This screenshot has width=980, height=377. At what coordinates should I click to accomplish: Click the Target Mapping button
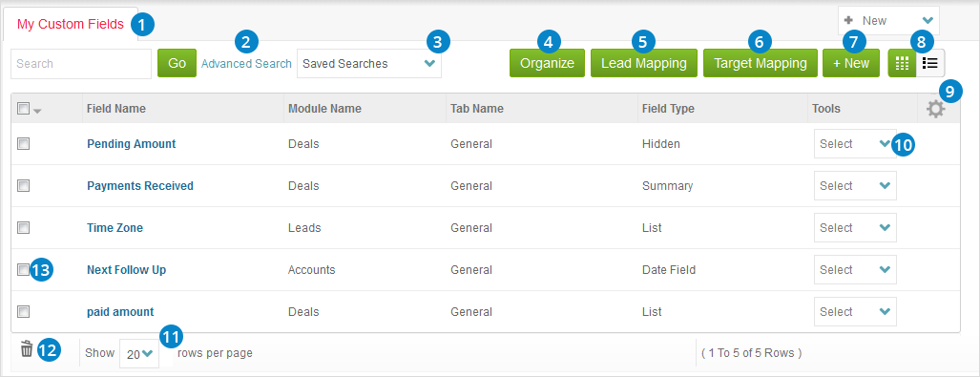pyautogui.click(x=760, y=63)
